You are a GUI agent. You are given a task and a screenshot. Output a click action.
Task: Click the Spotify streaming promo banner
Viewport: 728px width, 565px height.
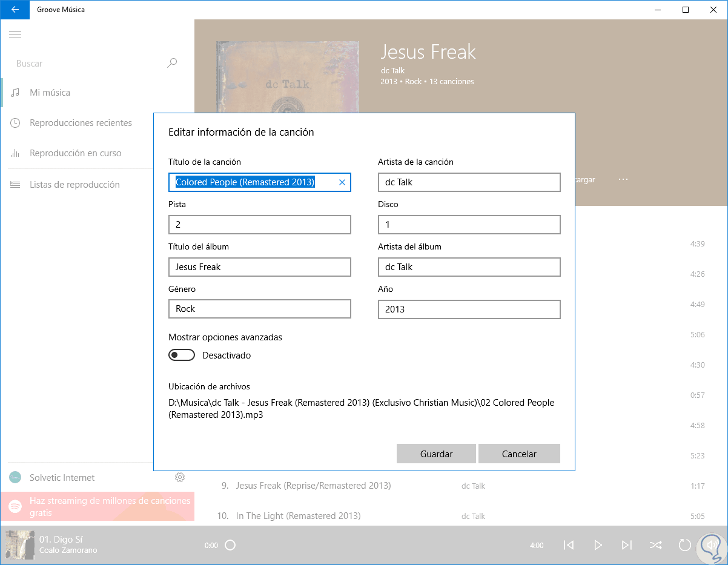pos(97,506)
